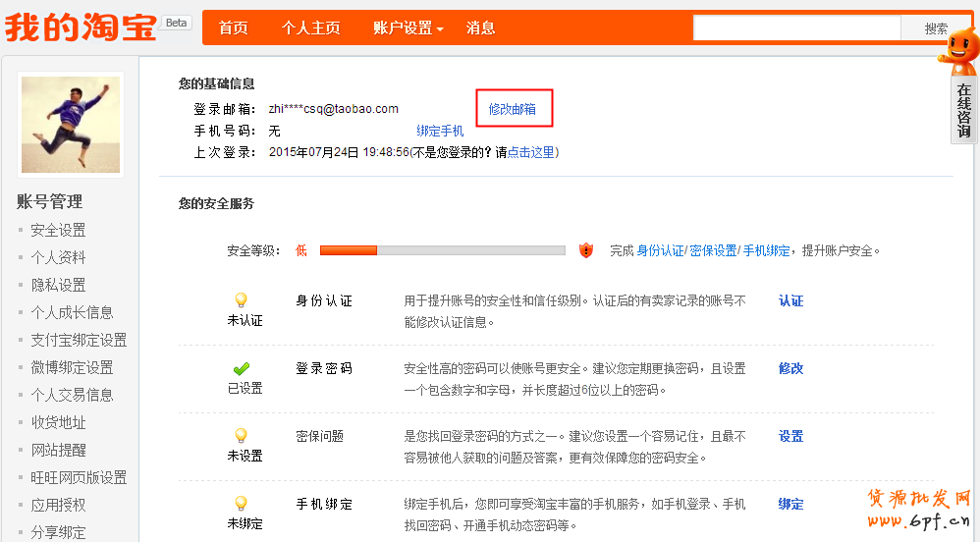Click the green checkmark beside 登录密码

pos(241,369)
